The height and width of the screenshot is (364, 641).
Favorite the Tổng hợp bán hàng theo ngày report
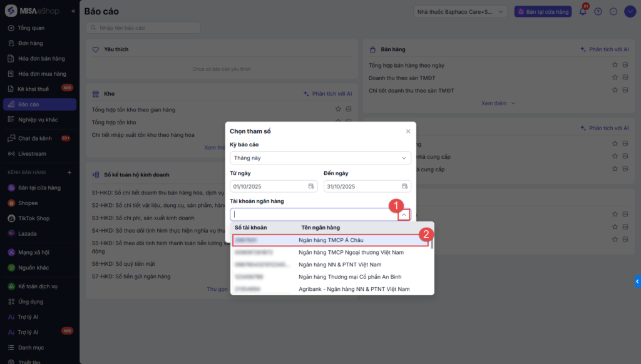pyautogui.click(x=615, y=64)
